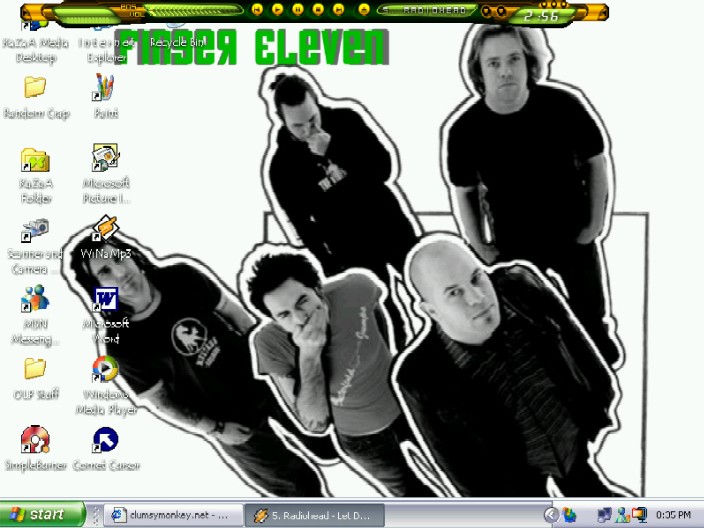Click the Winamp next track button
Viewport: 704px width, 528px height.
tap(339, 9)
